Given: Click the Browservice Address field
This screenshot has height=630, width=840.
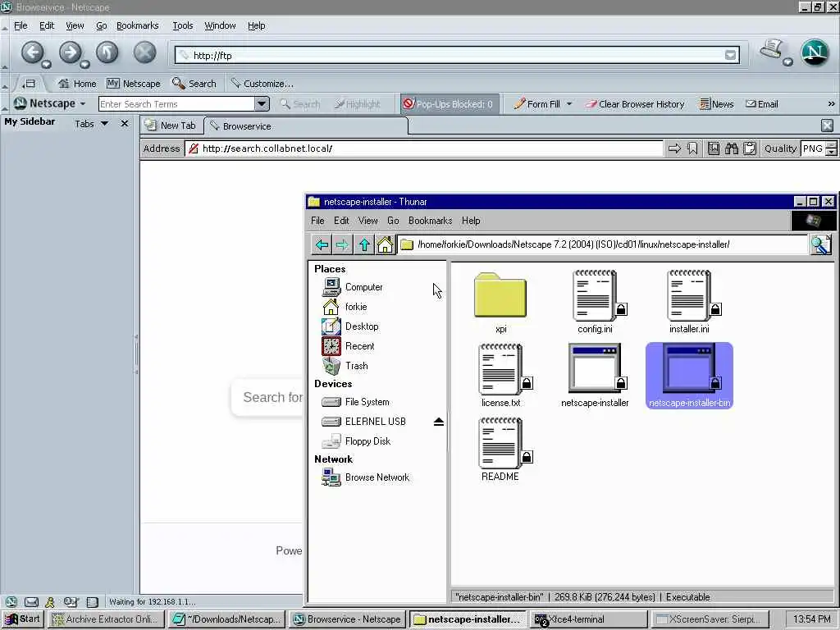Looking at the screenshot, I should [423, 148].
